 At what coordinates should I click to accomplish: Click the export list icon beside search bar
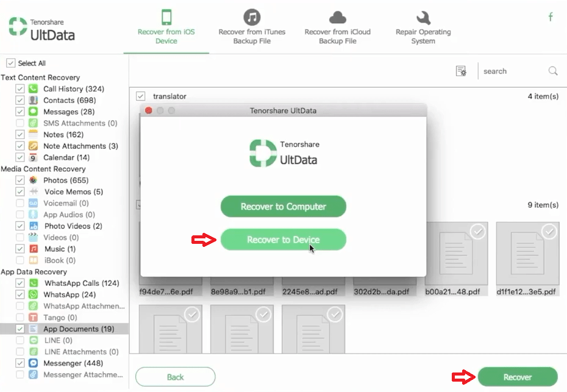[x=462, y=71]
